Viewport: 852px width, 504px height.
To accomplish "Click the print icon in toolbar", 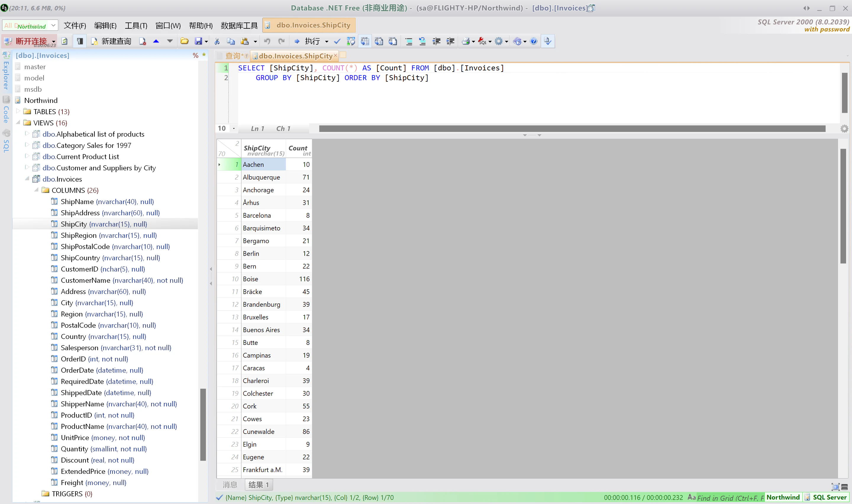I will (x=466, y=41).
